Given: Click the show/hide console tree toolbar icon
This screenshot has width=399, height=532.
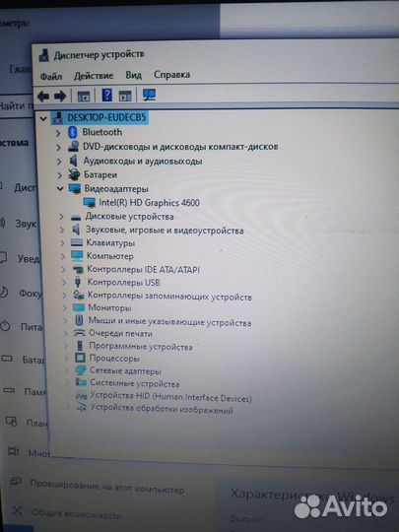Looking at the screenshot, I should click(84, 97).
